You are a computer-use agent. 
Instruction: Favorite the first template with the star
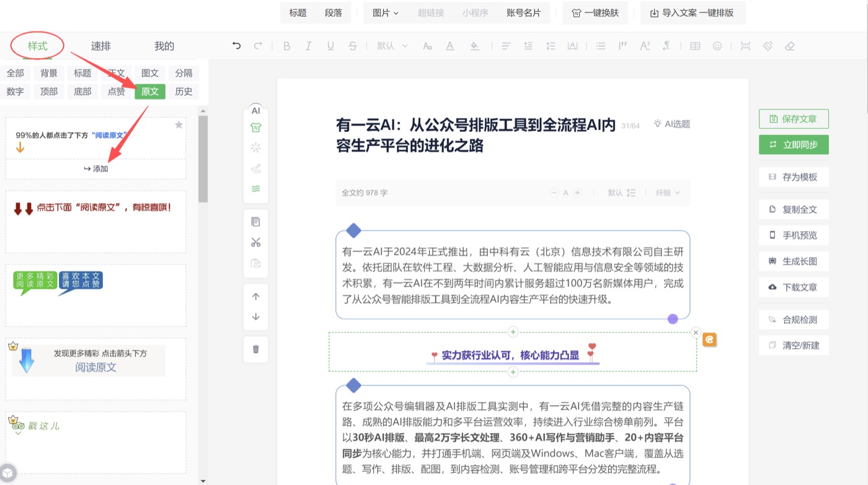coord(179,125)
